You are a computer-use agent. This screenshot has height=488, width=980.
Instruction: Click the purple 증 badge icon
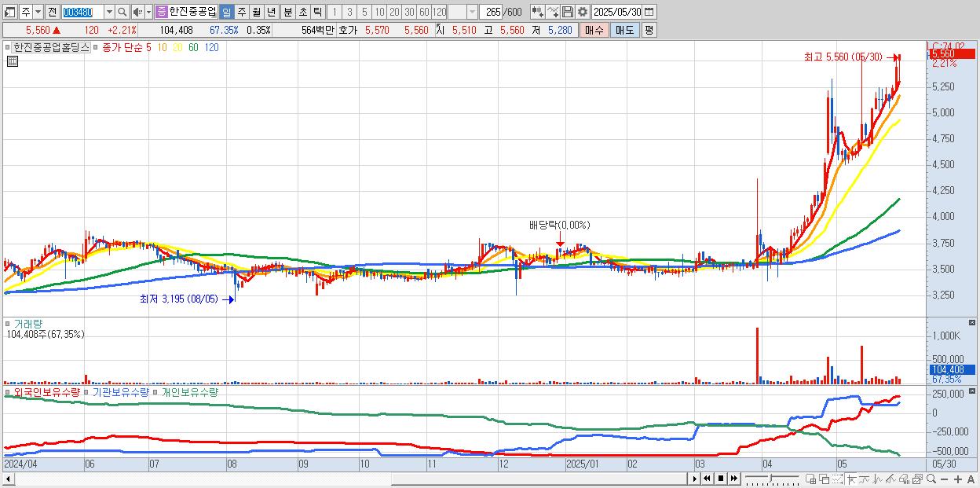(x=161, y=12)
